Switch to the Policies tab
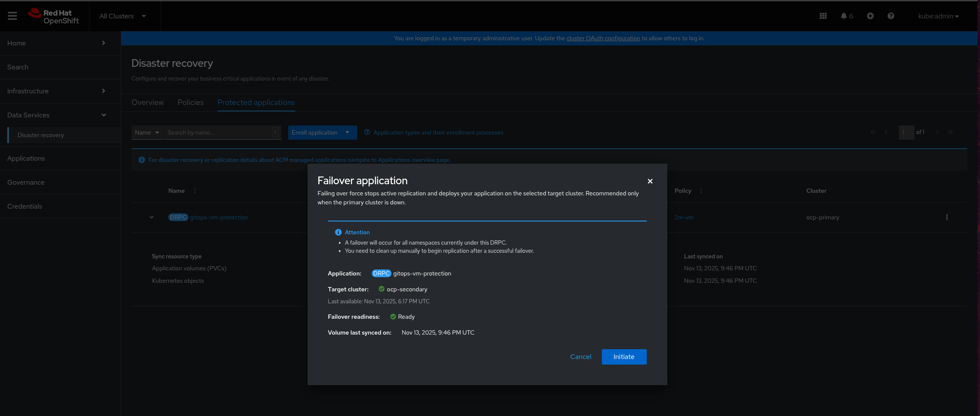 pyautogui.click(x=190, y=102)
